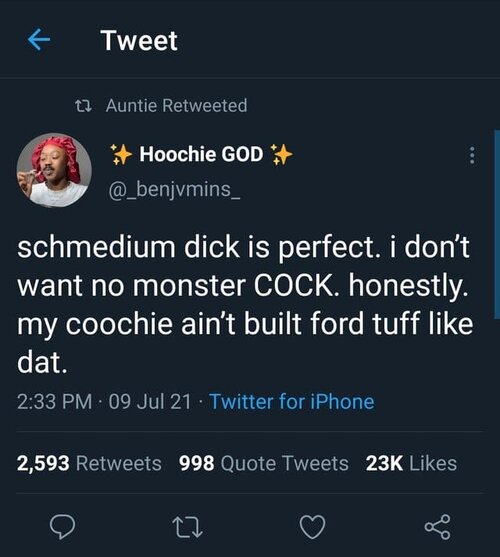Go back using the blue arrow
Screen dimensions: 500x557
39,39
